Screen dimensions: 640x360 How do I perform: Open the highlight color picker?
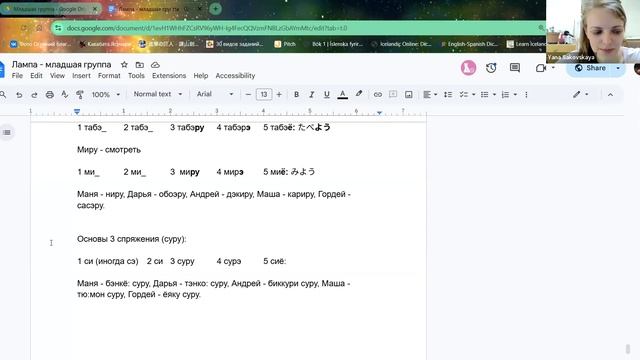[359, 94]
